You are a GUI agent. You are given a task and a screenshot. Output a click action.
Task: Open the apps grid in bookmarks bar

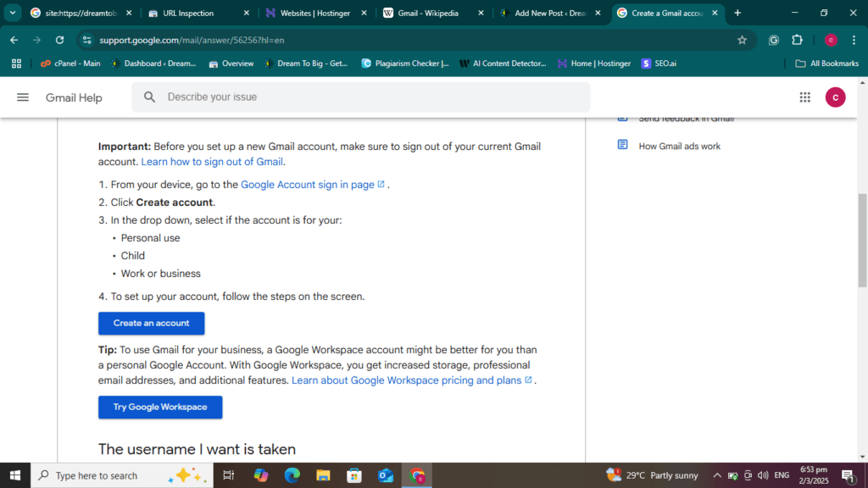tap(16, 64)
